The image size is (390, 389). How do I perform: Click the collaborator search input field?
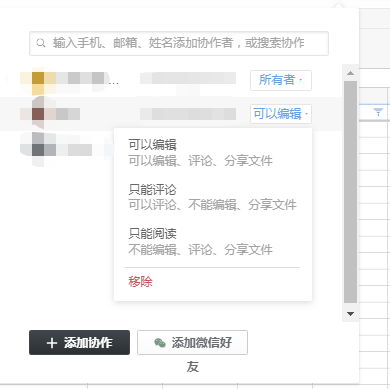click(x=179, y=43)
